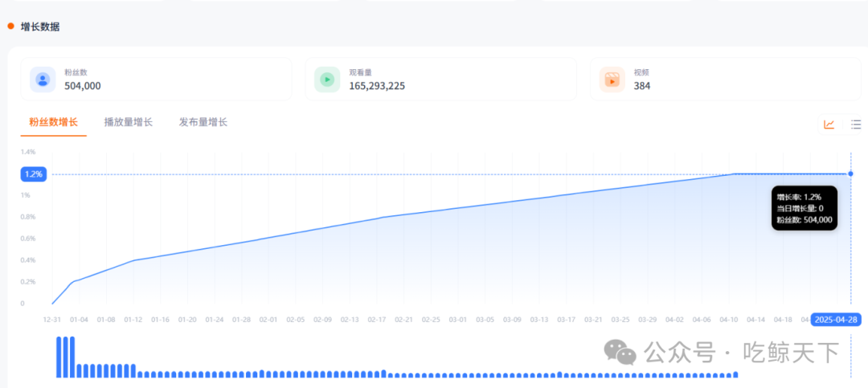Click the blue data point on chart line

pyautogui.click(x=850, y=174)
